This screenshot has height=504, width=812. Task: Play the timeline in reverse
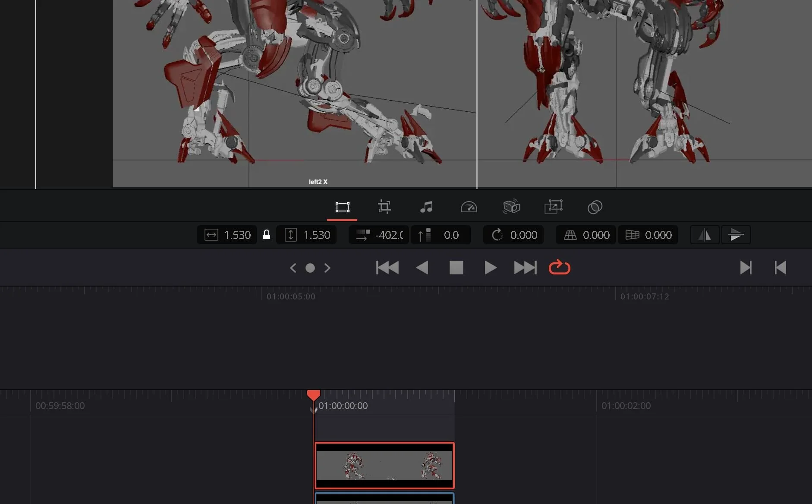point(422,267)
